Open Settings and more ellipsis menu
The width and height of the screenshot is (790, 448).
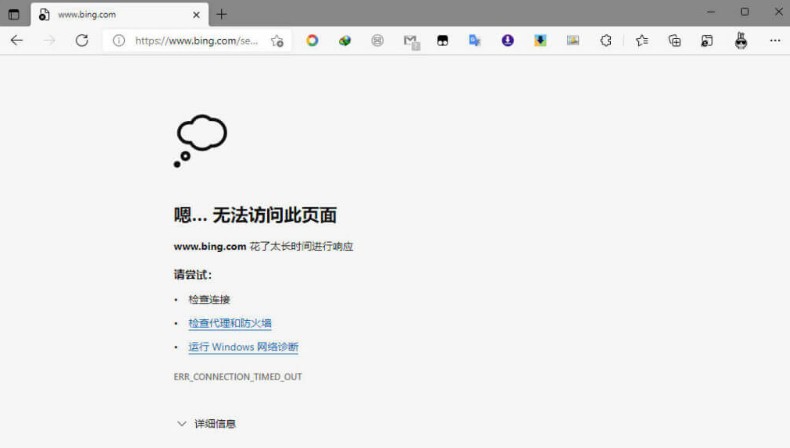point(775,40)
